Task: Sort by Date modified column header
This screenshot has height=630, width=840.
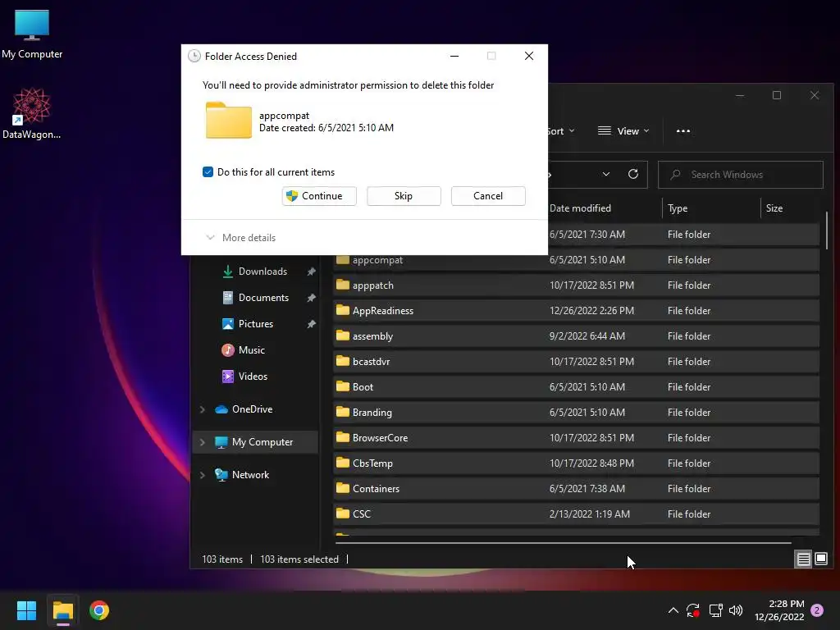Action: coord(580,208)
